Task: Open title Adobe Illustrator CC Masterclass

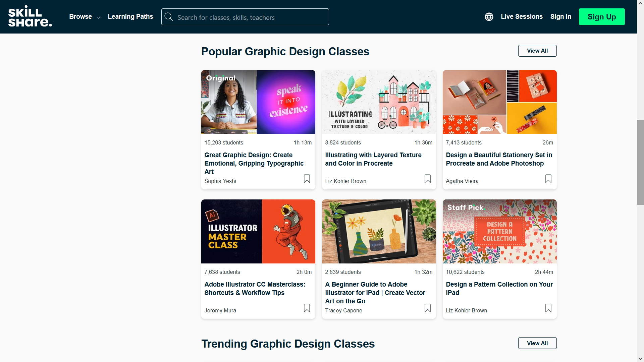Action: pyautogui.click(x=255, y=289)
